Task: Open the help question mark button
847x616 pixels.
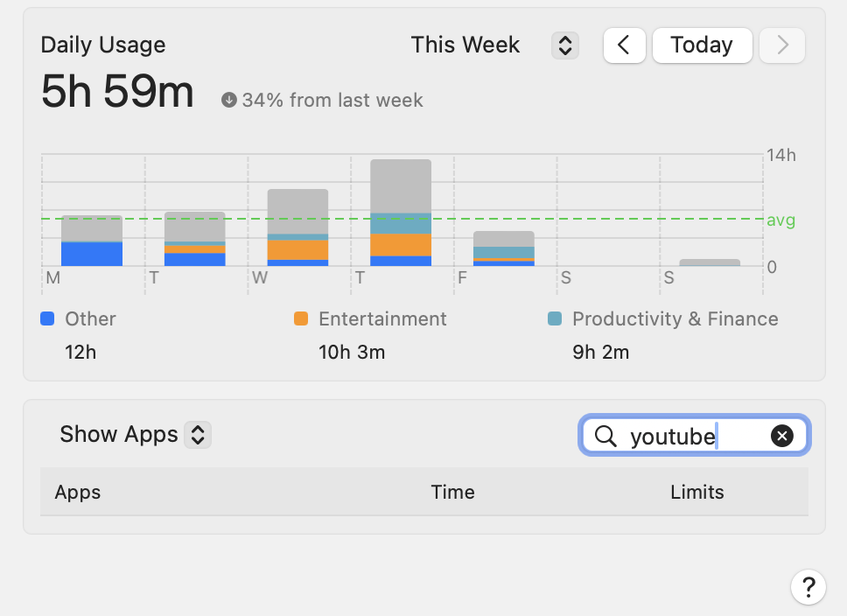Action: (808, 586)
